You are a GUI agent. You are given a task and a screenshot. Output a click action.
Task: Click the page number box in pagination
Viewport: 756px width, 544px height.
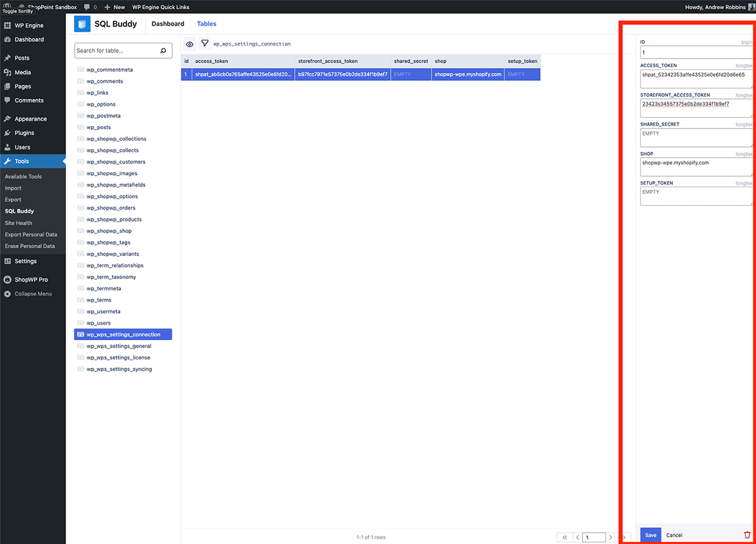(593, 538)
